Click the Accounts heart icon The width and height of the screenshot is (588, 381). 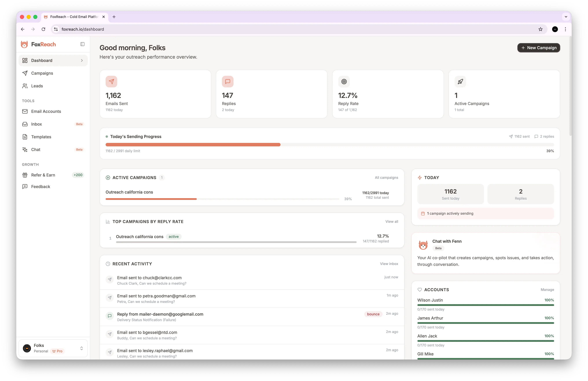tap(419, 290)
